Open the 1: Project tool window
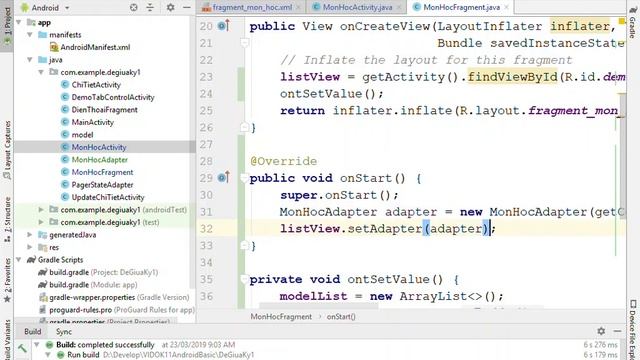Viewport: 640px width, 360px height. point(7,25)
